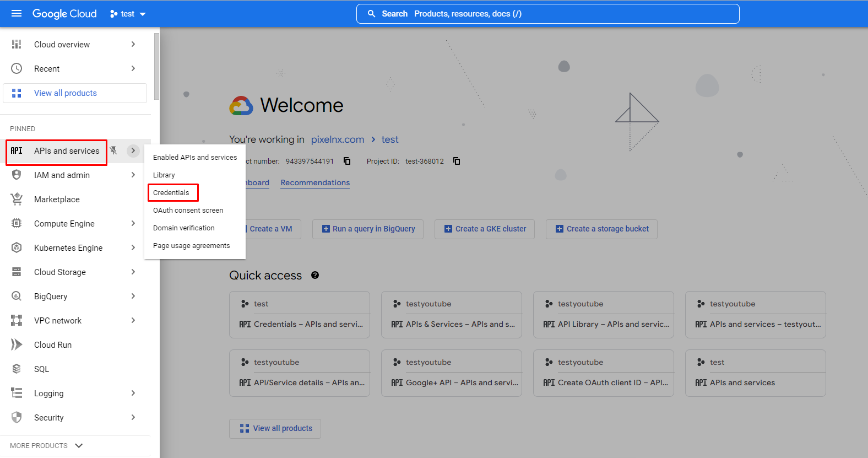
Task: Expand the IAM and admin submenu arrow
Action: [133, 175]
